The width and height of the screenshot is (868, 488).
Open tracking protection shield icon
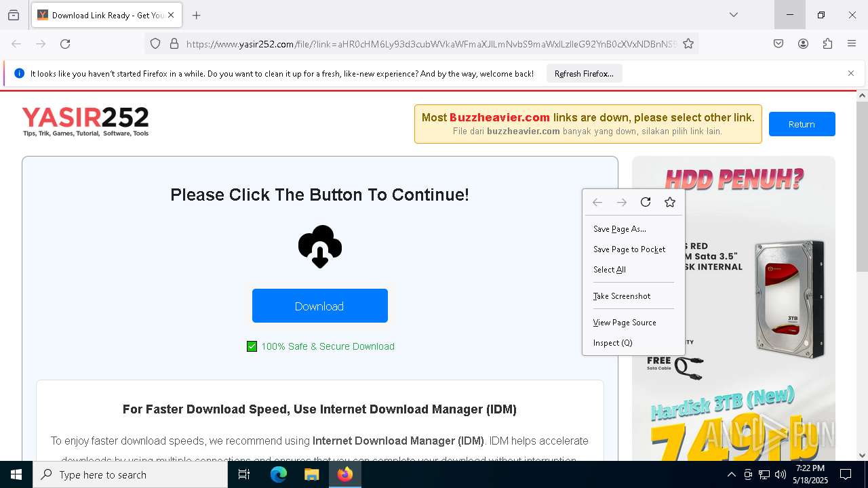click(155, 43)
